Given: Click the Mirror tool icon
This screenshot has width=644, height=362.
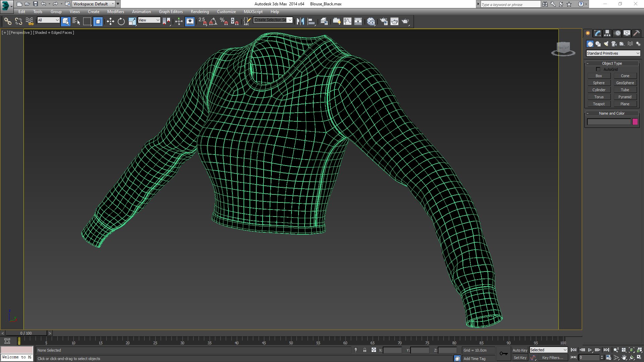Looking at the screenshot, I should click(x=300, y=21).
